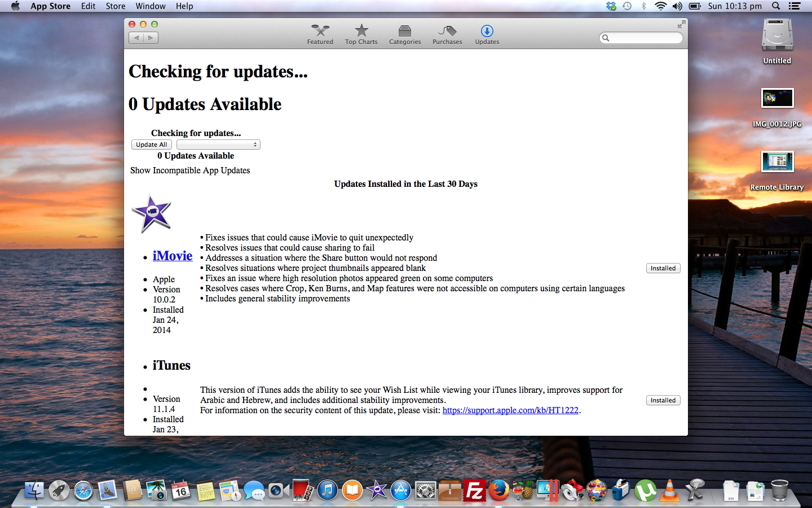Open Maps from the Dock
This screenshot has width=812, height=508.
pyautogui.click(x=230, y=490)
